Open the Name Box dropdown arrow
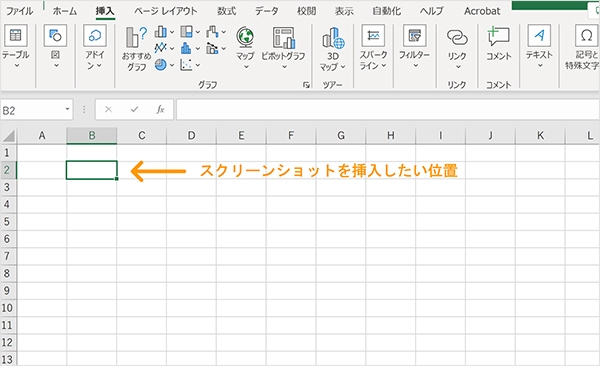The image size is (600, 366). (67, 109)
